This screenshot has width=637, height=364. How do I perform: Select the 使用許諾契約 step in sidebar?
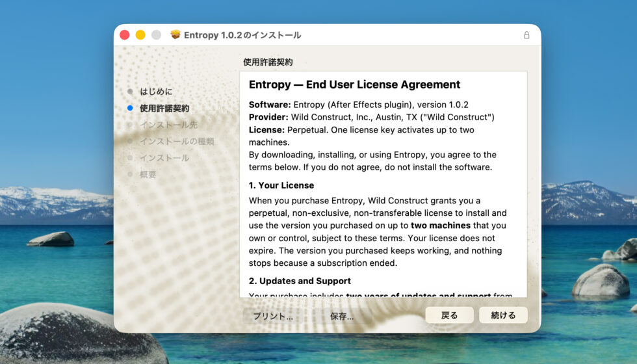(x=164, y=108)
